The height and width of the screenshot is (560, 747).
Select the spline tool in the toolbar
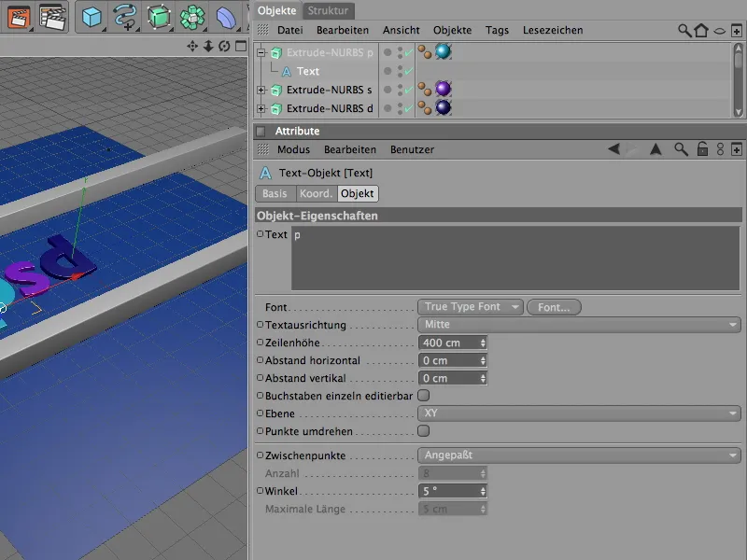point(124,17)
